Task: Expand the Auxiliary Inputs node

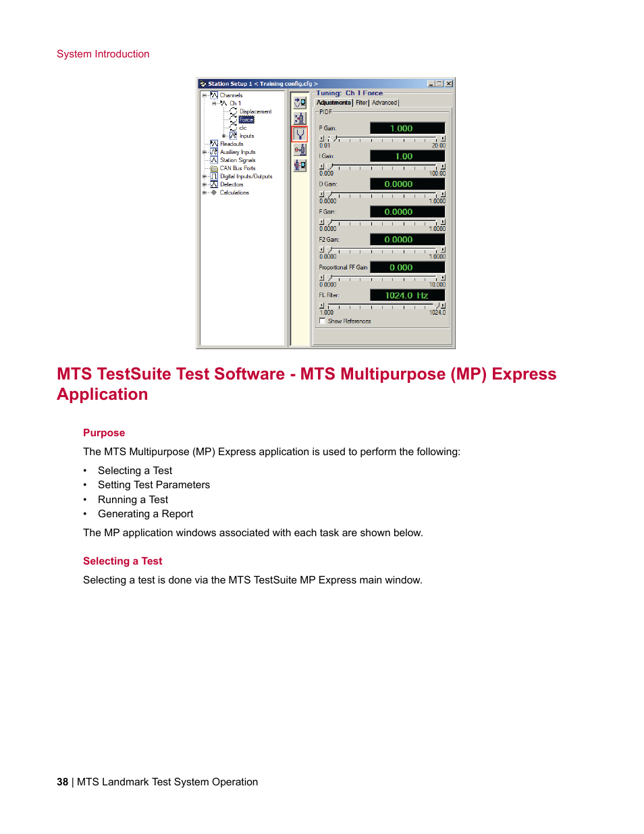Action: 205,152
